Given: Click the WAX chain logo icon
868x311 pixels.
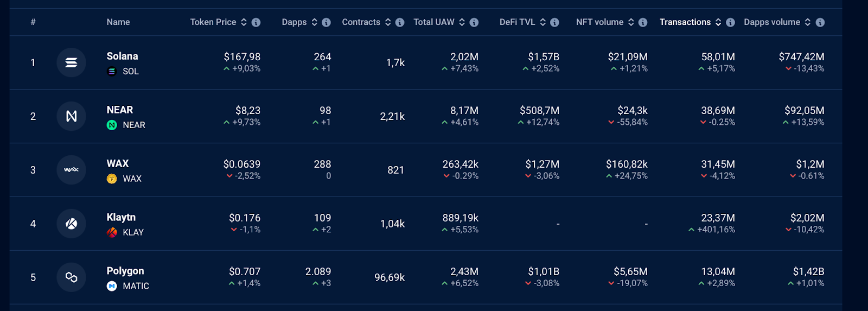Looking at the screenshot, I should point(71,170).
